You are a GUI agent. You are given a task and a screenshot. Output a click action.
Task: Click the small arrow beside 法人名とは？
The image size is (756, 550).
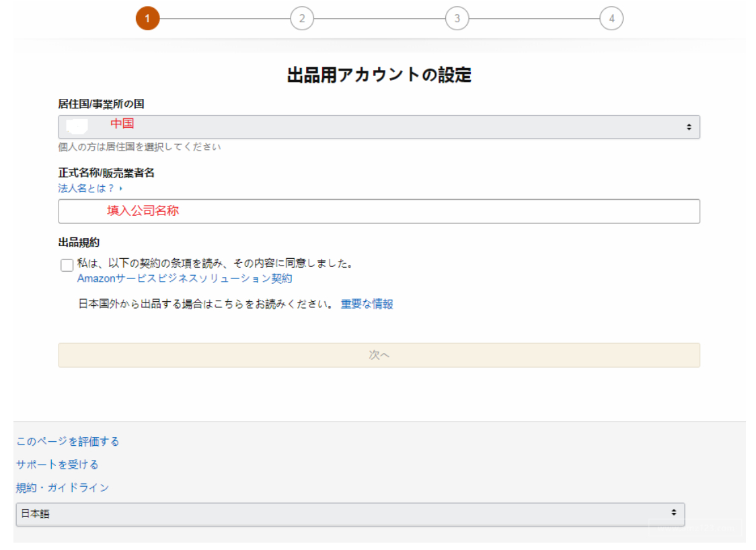[121, 189]
